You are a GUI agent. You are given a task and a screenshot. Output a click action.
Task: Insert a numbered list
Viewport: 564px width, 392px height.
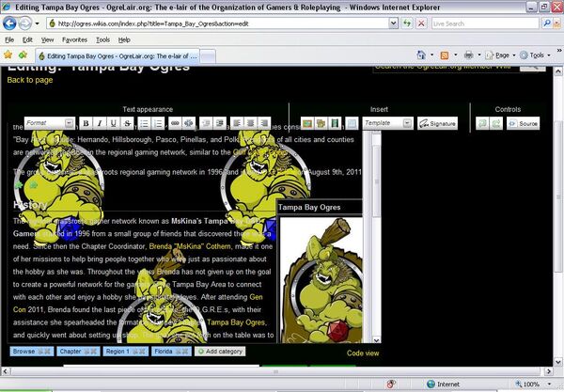[158, 123]
